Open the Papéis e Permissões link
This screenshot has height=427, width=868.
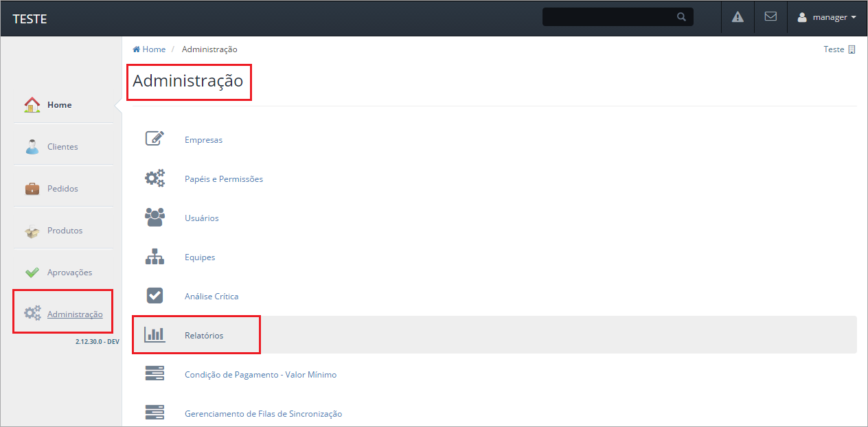tap(224, 179)
